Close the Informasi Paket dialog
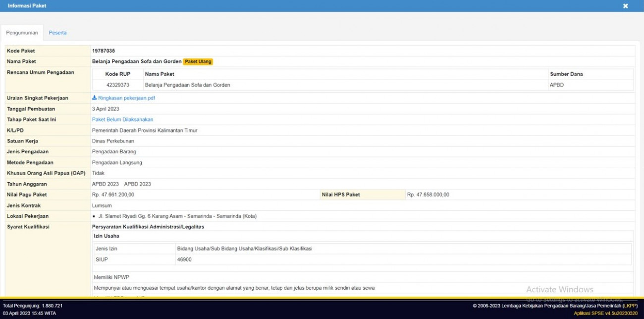The width and height of the screenshot is (644, 319). [625, 6]
